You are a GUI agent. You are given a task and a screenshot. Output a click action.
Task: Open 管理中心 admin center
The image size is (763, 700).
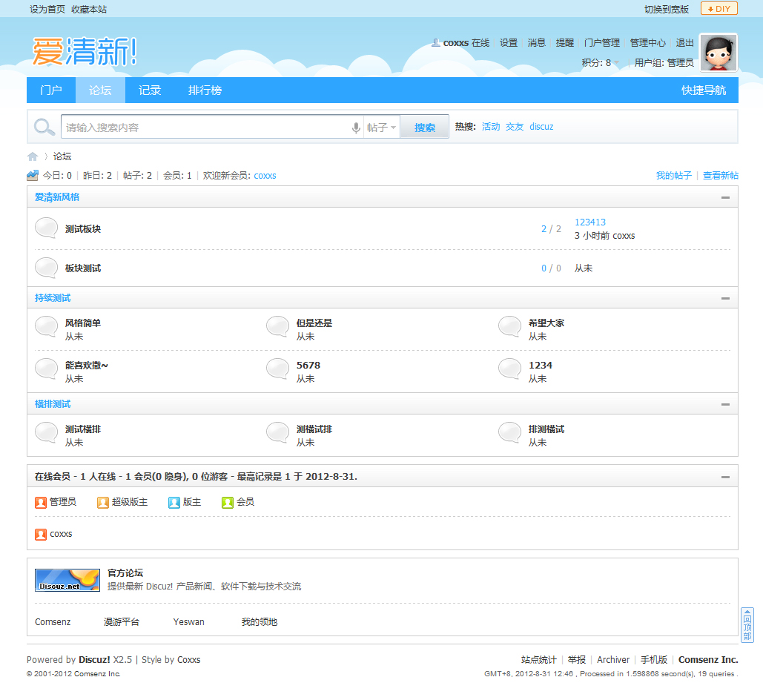click(647, 43)
